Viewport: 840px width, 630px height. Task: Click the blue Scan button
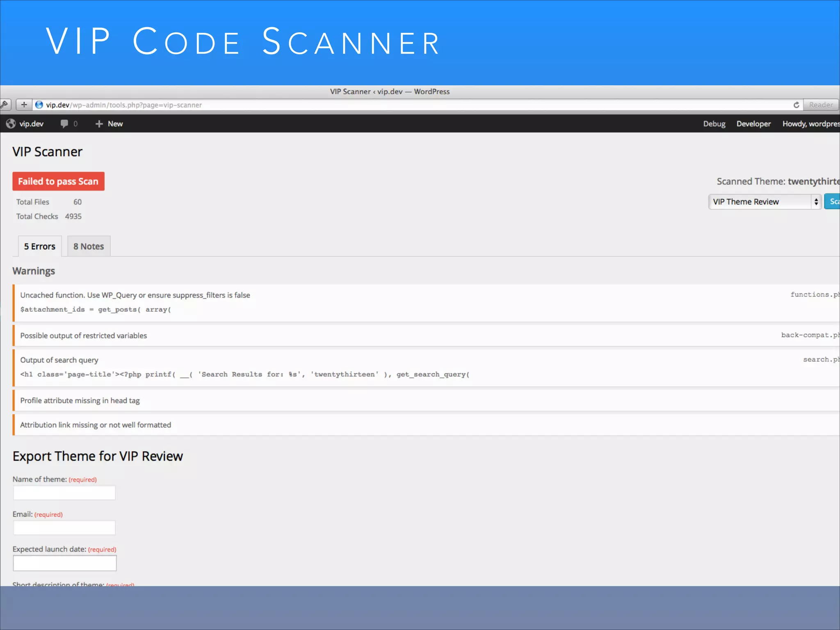point(832,201)
